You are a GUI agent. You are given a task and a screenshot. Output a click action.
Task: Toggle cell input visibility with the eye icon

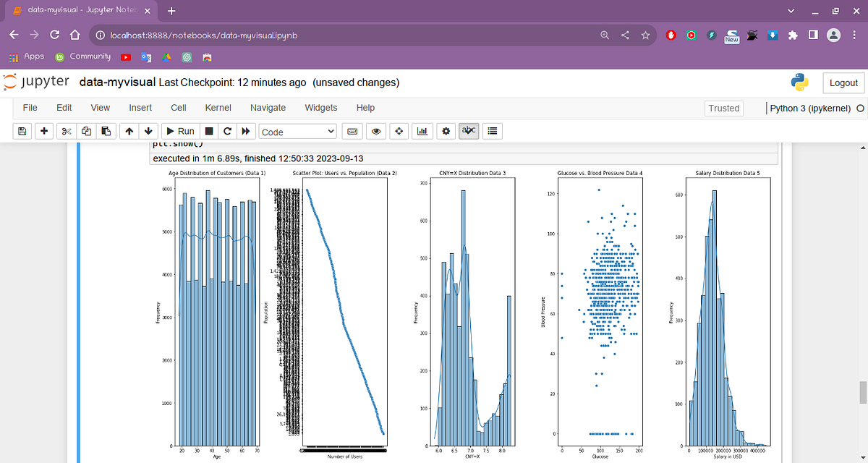click(376, 131)
